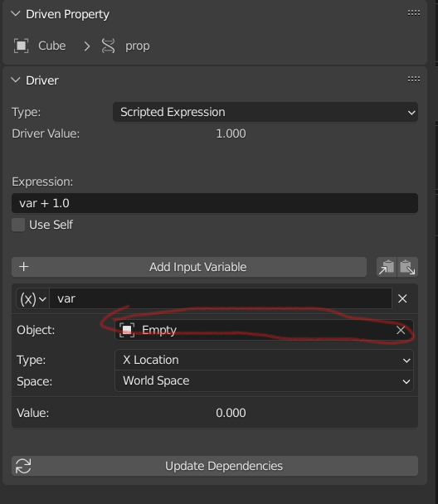Click the Driver Value '1.000' text
438x504 pixels.
point(231,133)
